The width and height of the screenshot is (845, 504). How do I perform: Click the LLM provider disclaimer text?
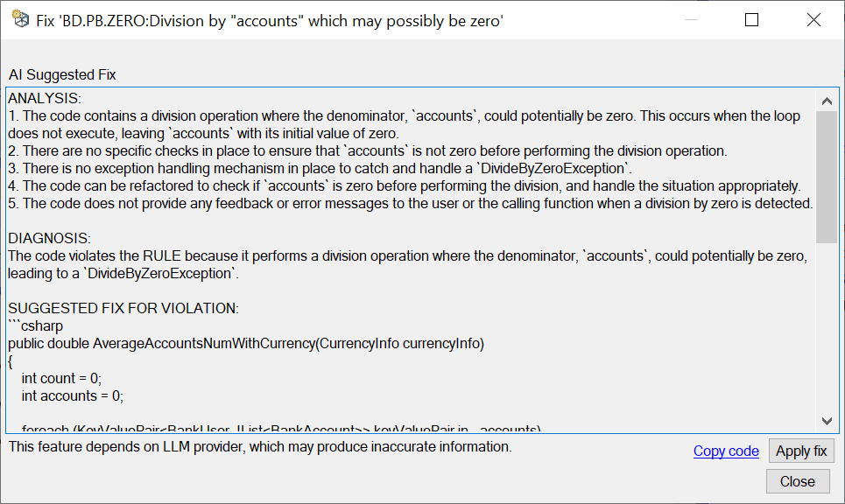click(260, 447)
